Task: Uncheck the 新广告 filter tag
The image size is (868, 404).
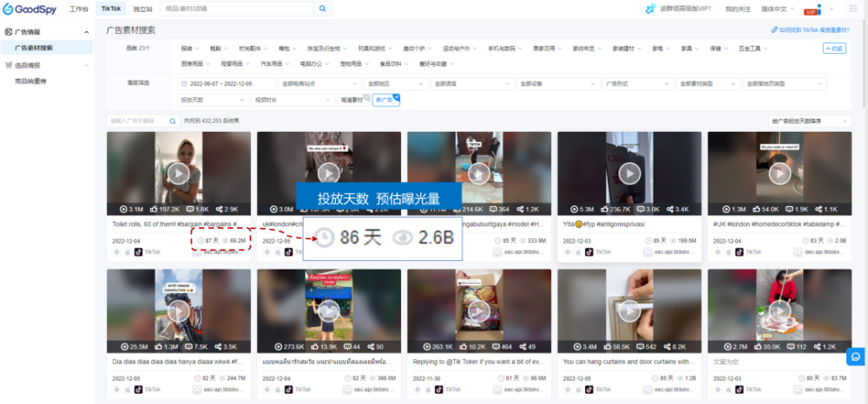Action: (x=386, y=100)
